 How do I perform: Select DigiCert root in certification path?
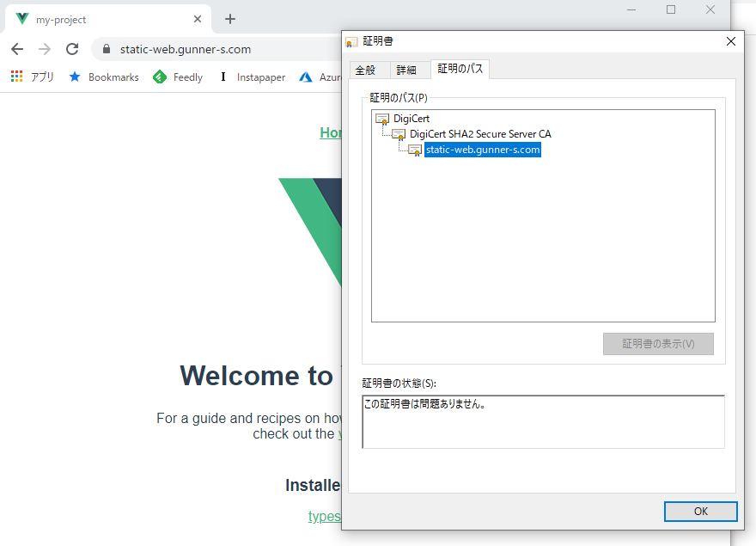tap(412, 119)
